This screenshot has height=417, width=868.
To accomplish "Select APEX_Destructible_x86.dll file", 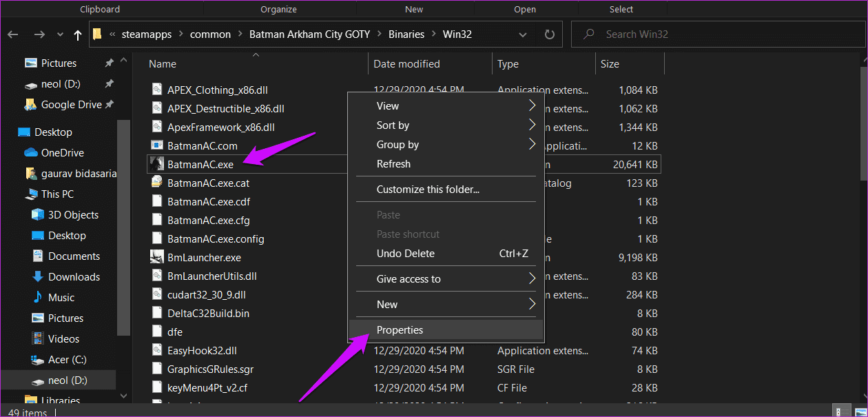I will [226, 108].
